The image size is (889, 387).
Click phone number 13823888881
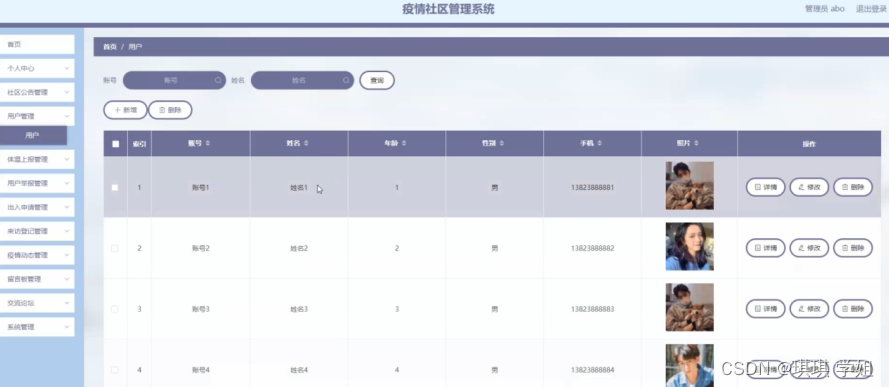[x=592, y=188]
